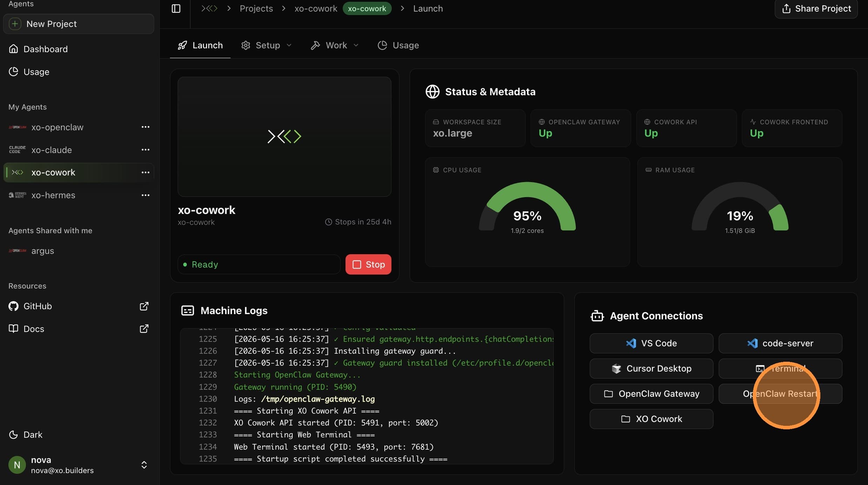Click log line 1235 startup completed
The width and height of the screenshot is (868, 485).
pyautogui.click(x=341, y=459)
